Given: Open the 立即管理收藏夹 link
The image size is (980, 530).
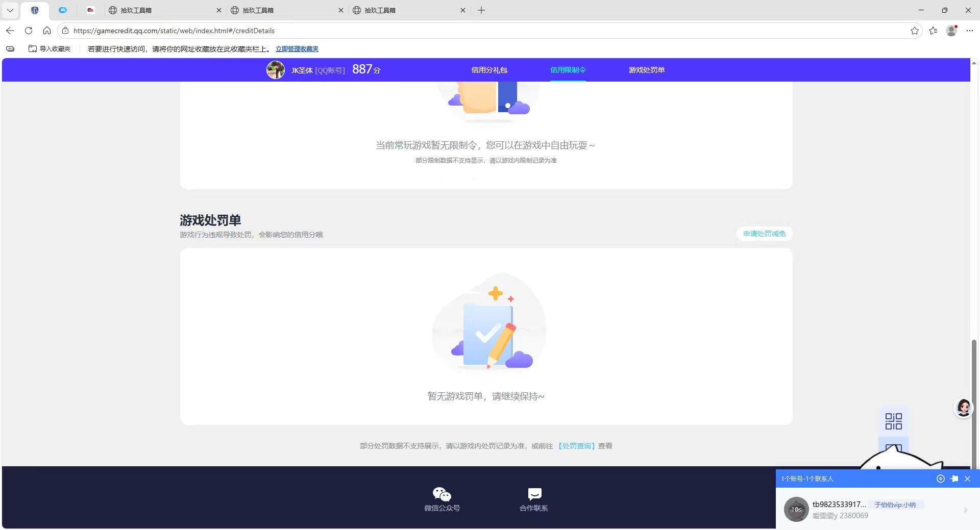Looking at the screenshot, I should pyautogui.click(x=296, y=49).
